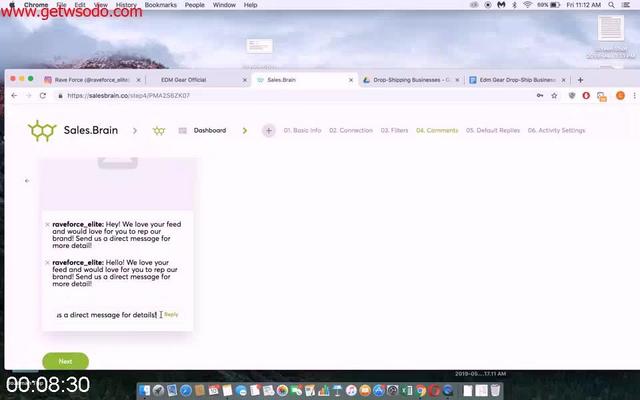Go to step 06. Activity Settings
The width and height of the screenshot is (640, 400).
[x=556, y=131]
